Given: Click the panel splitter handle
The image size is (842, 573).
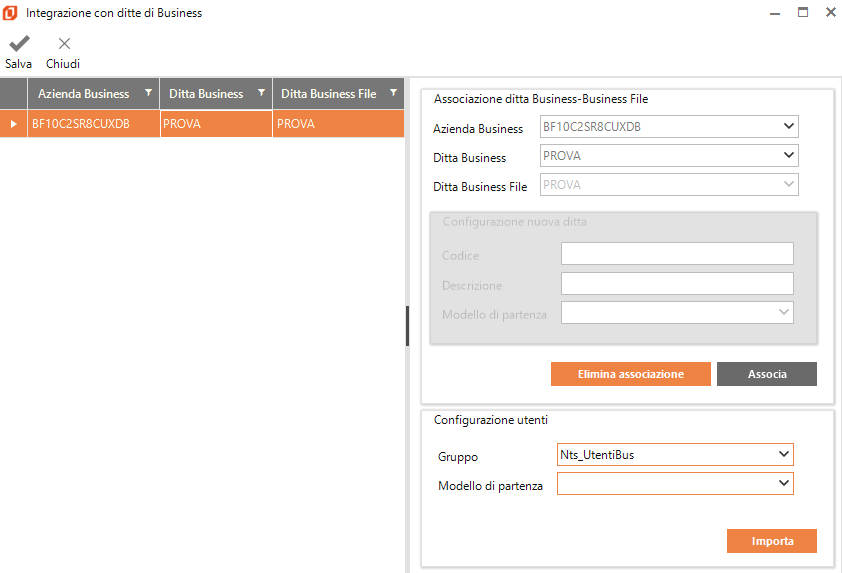Looking at the screenshot, I should pyautogui.click(x=408, y=325).
